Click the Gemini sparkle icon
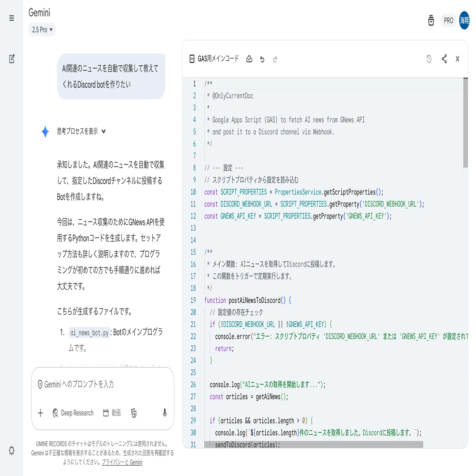Image resolution: width=476 pixels, height=476 pixels. pos(45,132)
